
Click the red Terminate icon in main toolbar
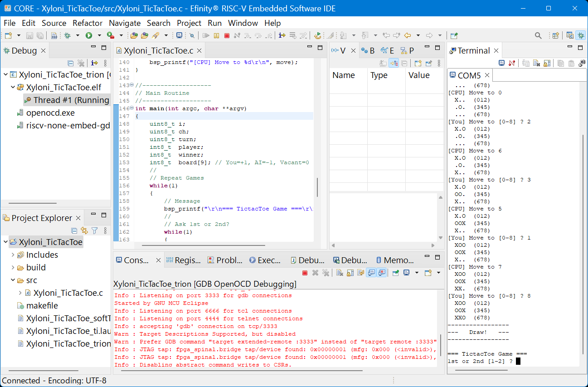[x=227, y=35]
